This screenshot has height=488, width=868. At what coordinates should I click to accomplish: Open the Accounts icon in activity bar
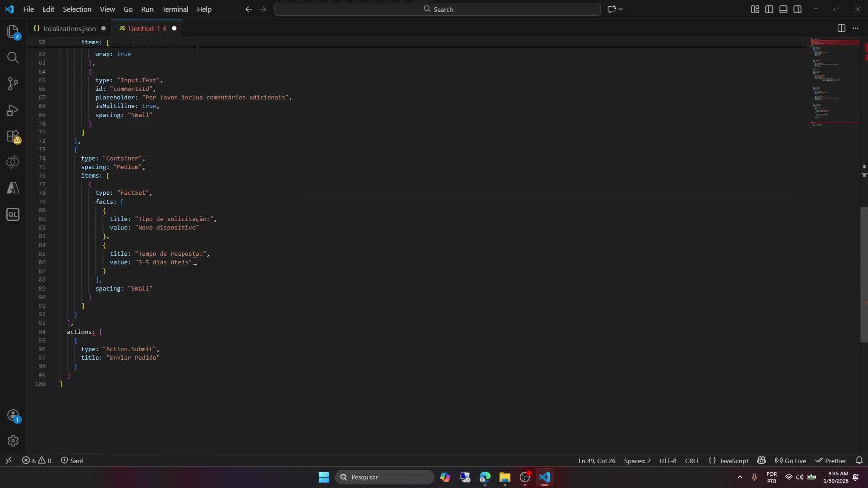[13, 415]
